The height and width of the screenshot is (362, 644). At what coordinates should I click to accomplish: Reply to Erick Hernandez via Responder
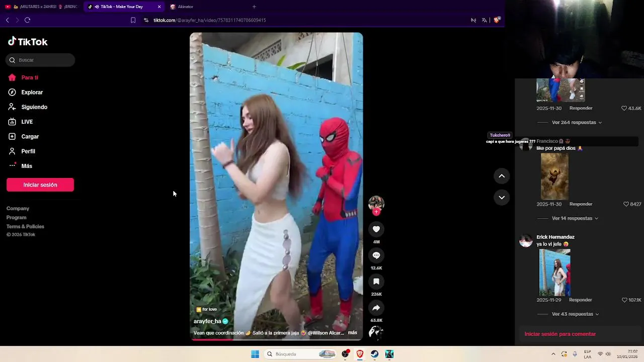pyautogui.click(x=580, y=300)
